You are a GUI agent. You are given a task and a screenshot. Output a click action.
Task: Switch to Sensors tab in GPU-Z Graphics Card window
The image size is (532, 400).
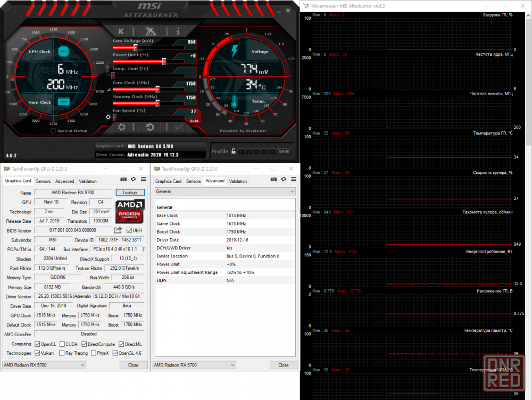43,181
